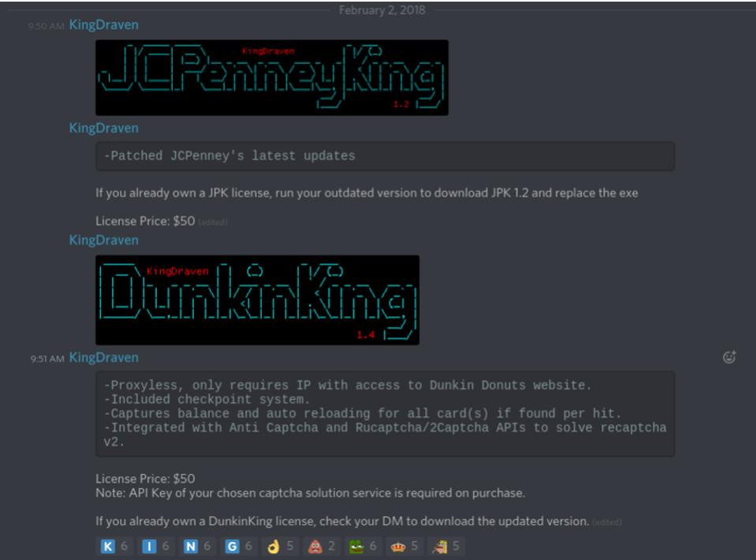
Task: Click the G letter reaction
Action: click(x=238, y=544)
